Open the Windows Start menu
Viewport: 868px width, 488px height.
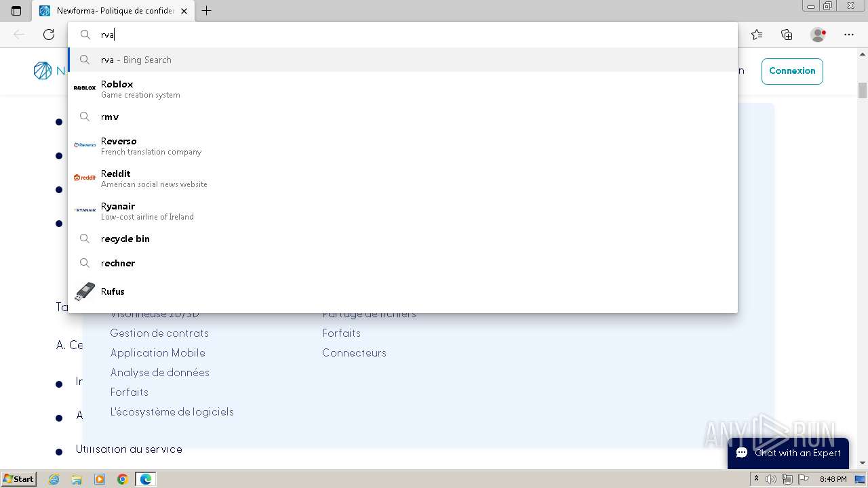click(x=18, y=479)
